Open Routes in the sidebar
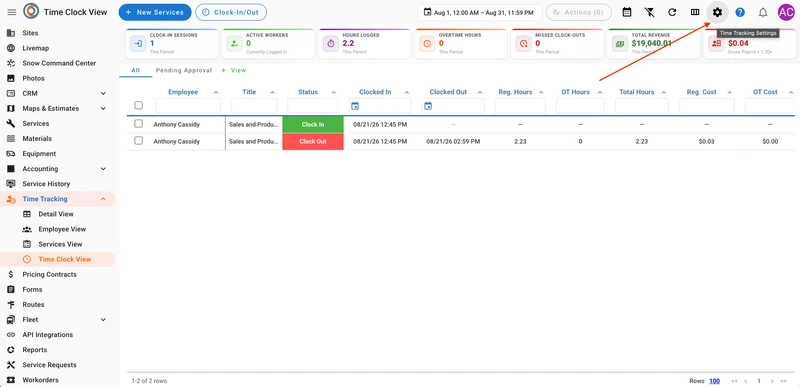Screen dimensions: 800x387 (x=33, y=304)
